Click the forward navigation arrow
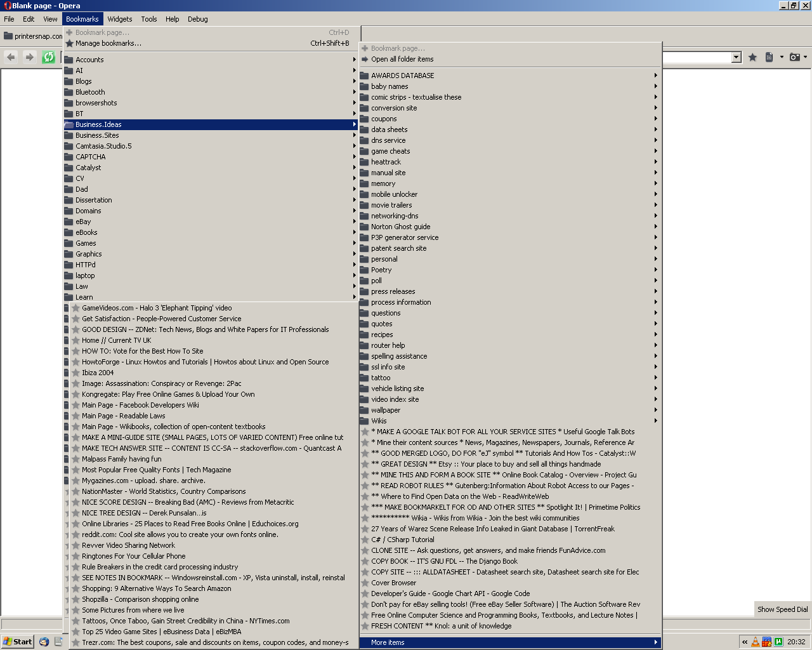The width and height of the screenshot is (812, 650). point(29,57)
